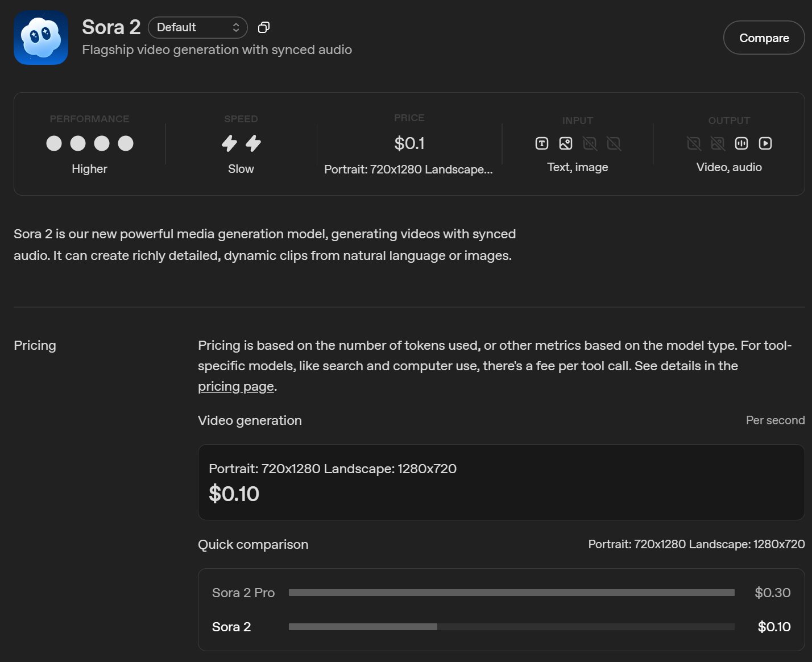This screenshot has height=662, width=812.
Task: Click the Sora 2 Pro $0.30 price
Action: click(x=772, y=593)
